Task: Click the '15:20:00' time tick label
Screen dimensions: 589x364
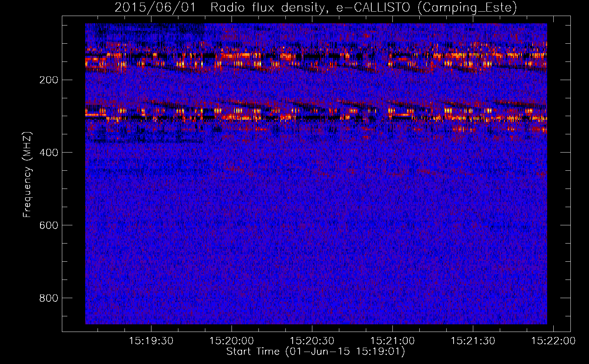Action: tap(232, 341)
